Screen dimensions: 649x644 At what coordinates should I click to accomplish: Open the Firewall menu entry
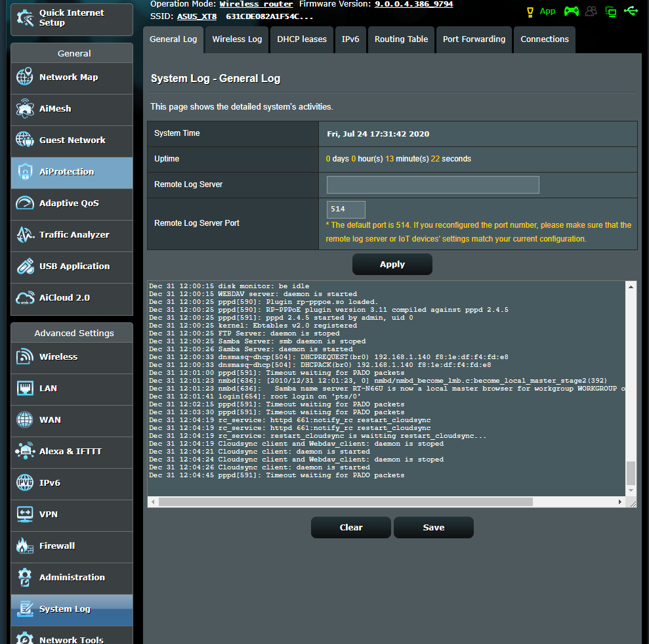coord(72,546)
